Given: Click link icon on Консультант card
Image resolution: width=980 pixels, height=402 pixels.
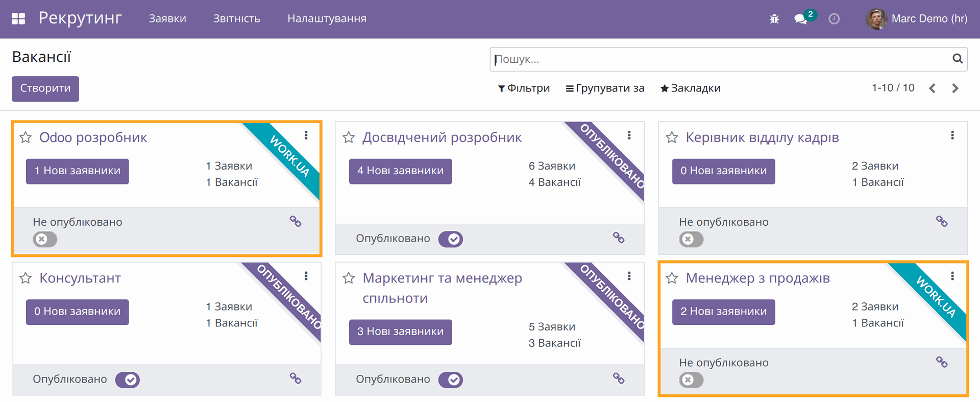Looking at the screenshot, I should pos(296,379).
